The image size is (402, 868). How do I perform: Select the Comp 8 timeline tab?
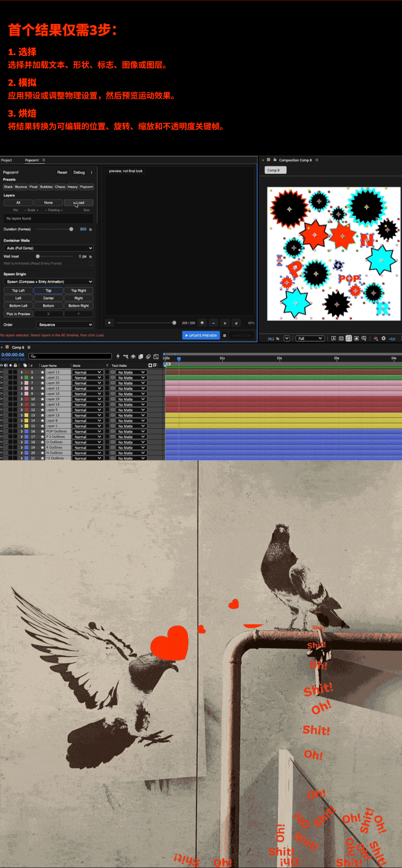point(18,347)
